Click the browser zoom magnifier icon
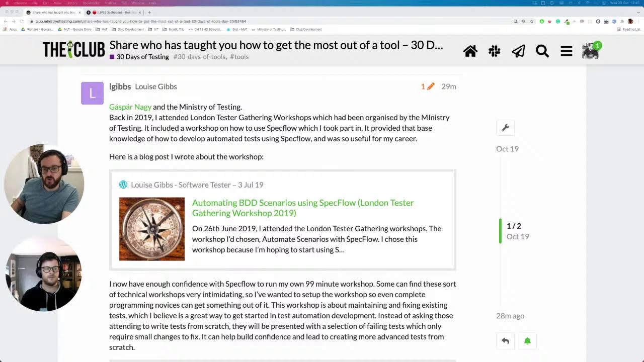 pyautogui.click(x=524, y=22)
